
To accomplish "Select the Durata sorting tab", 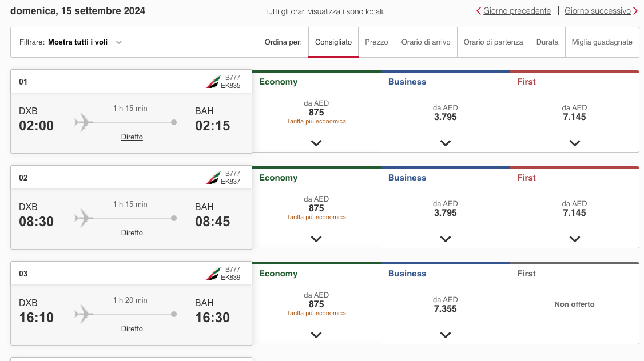I will pyautogui.click(x=547, y=42).
